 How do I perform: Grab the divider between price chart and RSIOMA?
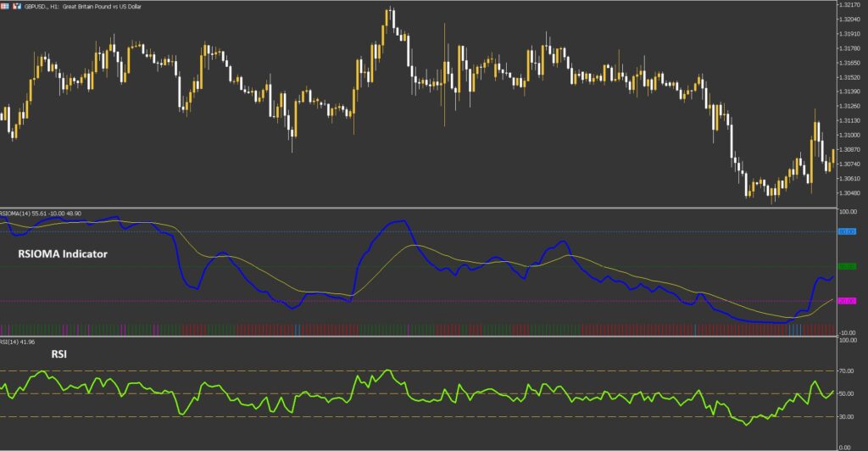(424, 208)
